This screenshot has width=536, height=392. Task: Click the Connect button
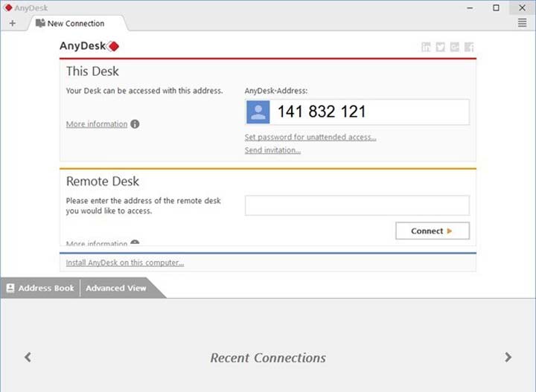[433, 231]
